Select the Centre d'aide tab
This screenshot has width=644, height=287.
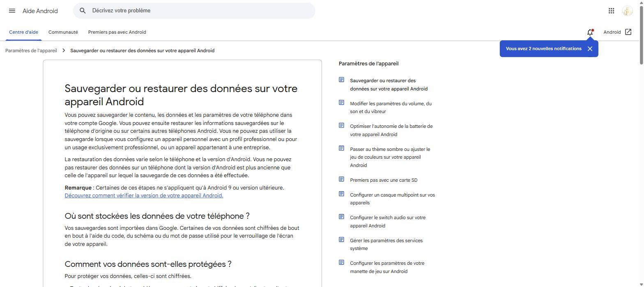[23, 32]
